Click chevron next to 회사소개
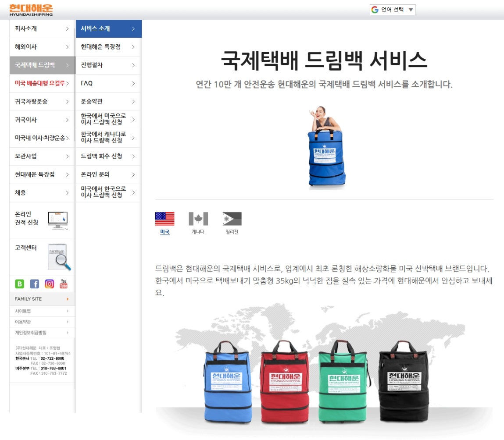Viewport: 504px width, 440px height. [67, 29]
